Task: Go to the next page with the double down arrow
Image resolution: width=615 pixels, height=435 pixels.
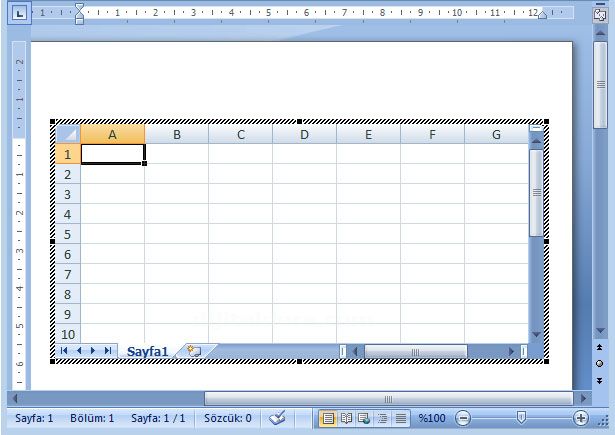Action: [599, 380]
